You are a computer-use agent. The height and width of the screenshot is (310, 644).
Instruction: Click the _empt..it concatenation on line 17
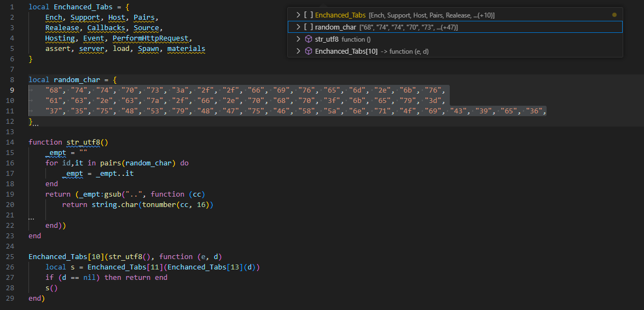click(114, 174)
